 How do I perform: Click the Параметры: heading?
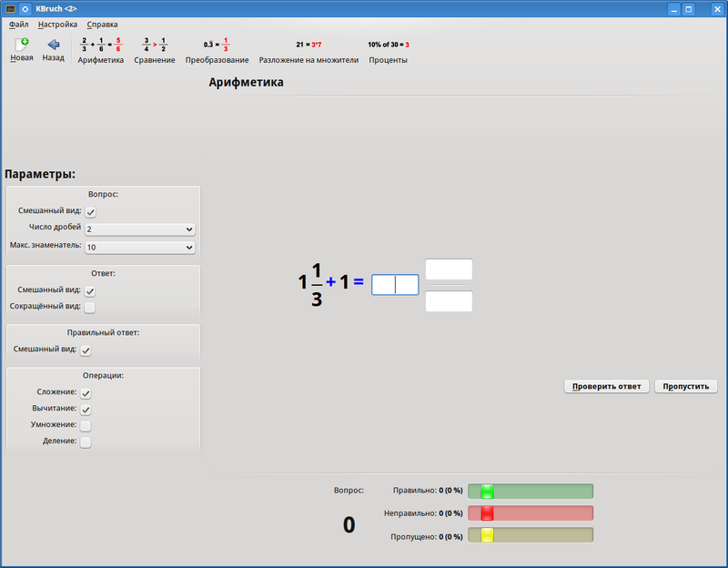tap(40, 174)
